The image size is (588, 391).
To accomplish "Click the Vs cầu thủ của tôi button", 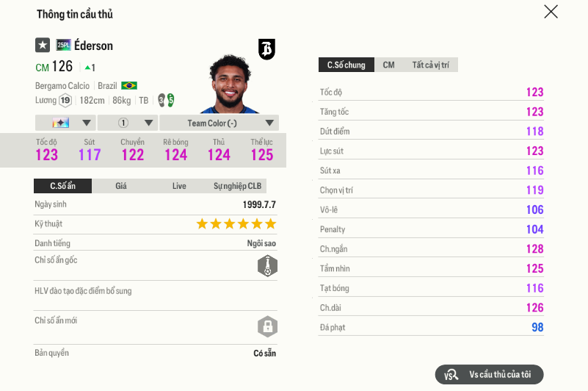I will pos(490,375).
